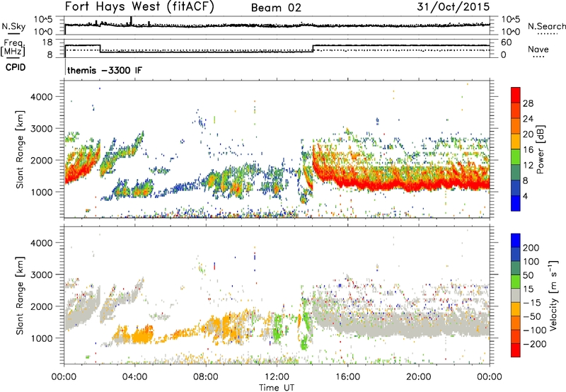566x392 pixels.
Task: Click the '28' power colorbar value
Action: pos(528,103)
